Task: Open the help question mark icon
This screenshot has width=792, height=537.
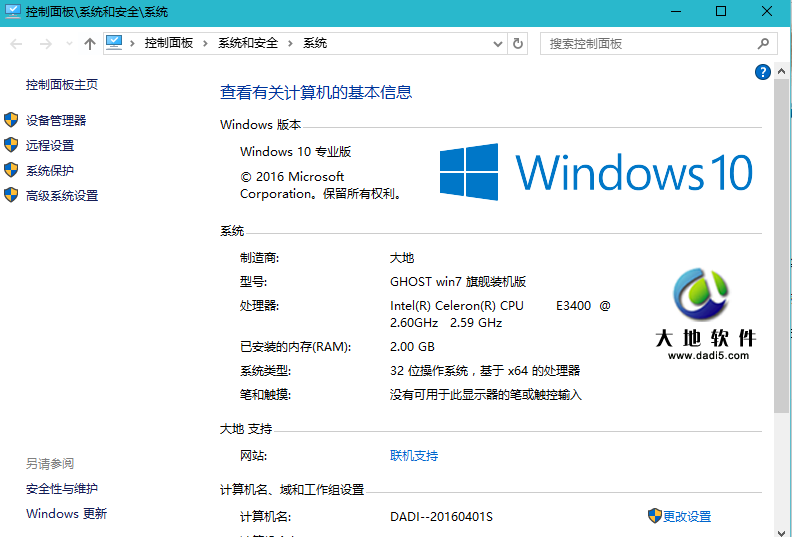Action: [763, 72]
